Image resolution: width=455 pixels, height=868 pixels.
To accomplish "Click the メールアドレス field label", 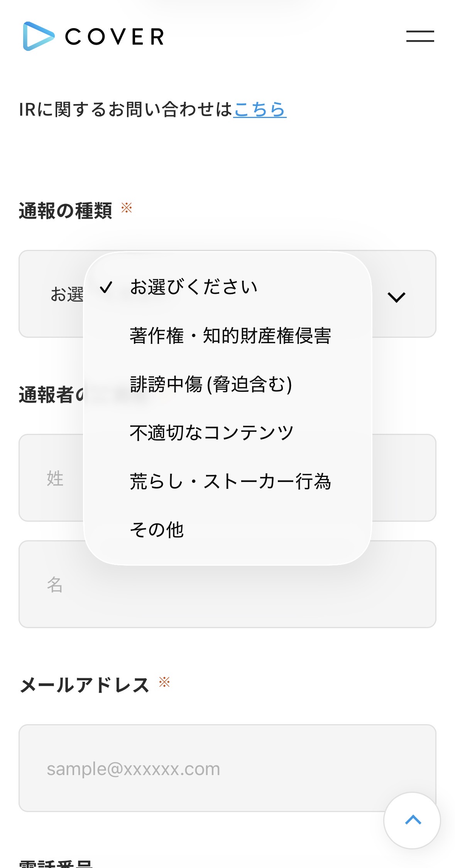I will (85, 685).
